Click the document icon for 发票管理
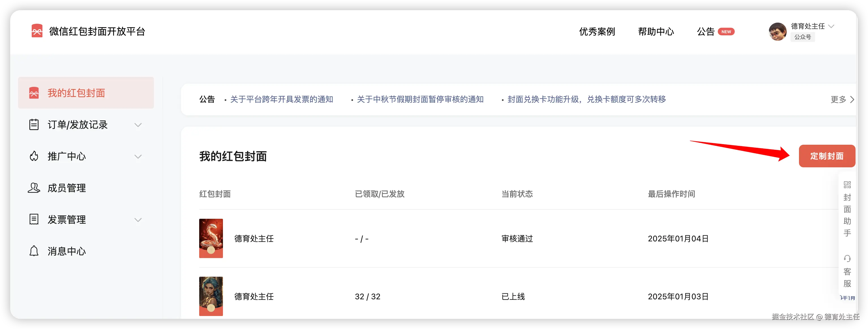Image resolution: width=868 pixels, height=329 pixels. [34, 220]
